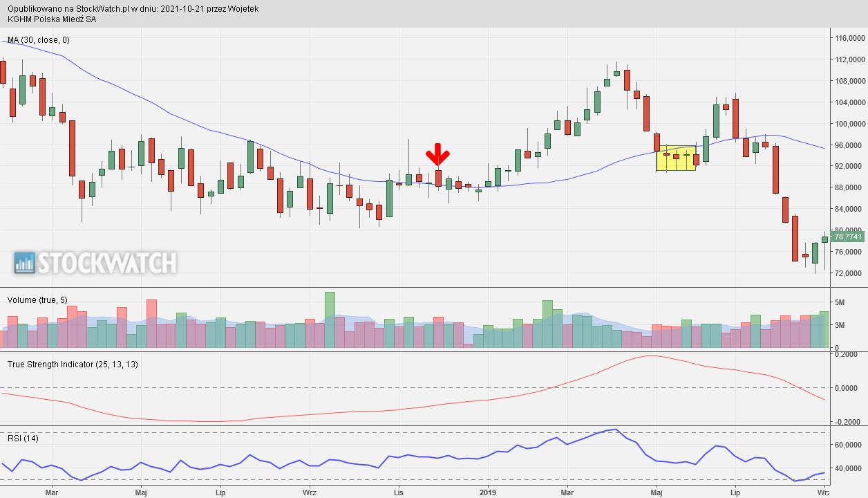Click the 108,0000 price axis label
The height and width of the screenshot is (498, 868).
pos(851,81)
